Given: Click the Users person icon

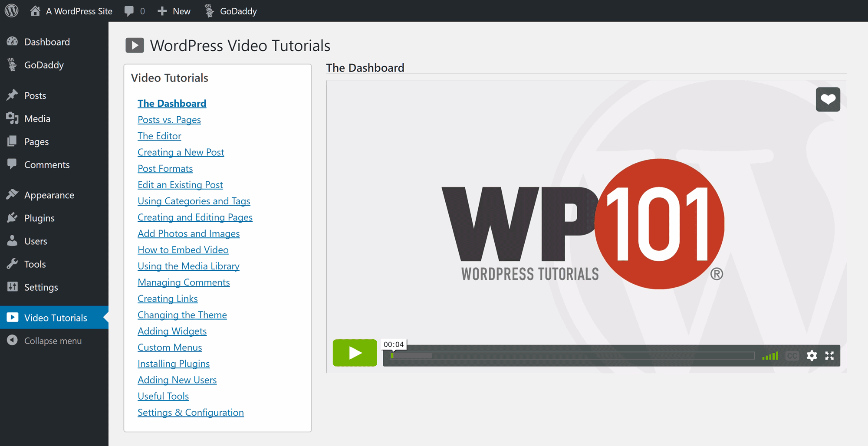Looking at the screenshot, I should (12, 241).
